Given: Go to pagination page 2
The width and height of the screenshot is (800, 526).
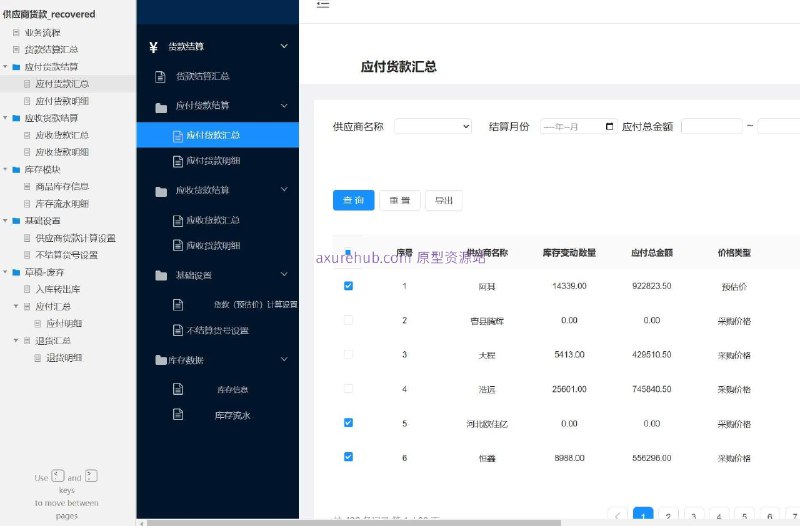Looking at the screenshot, I should 668,515.
